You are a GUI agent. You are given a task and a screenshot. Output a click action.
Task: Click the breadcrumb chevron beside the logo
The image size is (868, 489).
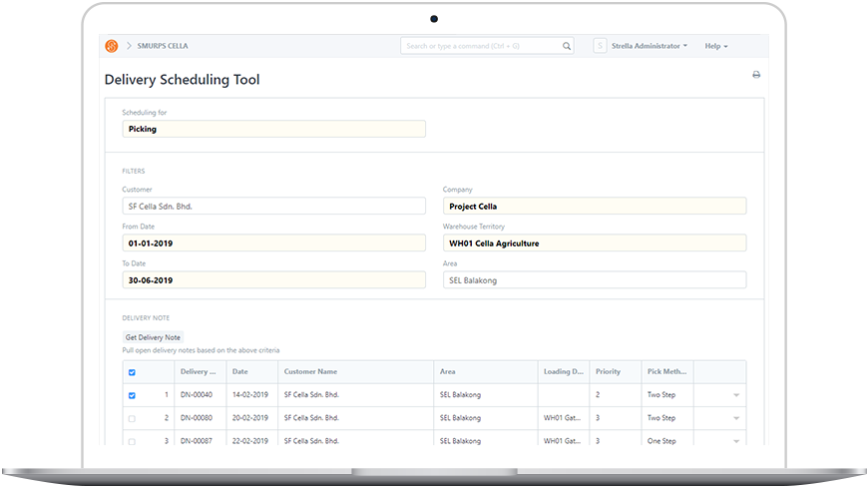tap(129, 46)
